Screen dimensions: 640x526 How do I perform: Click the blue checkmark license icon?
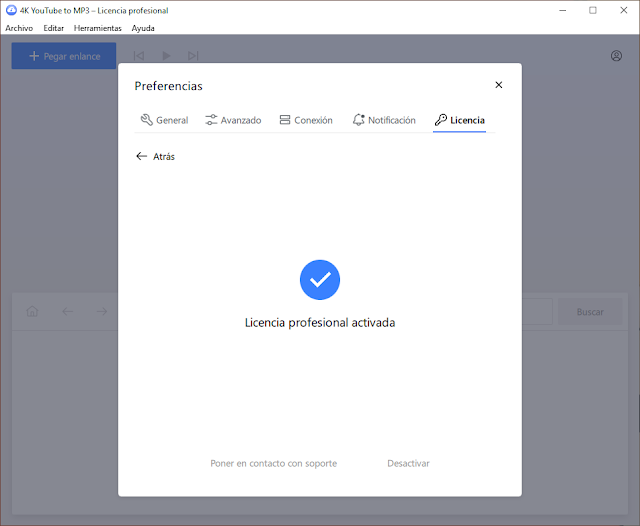(320, 280)
